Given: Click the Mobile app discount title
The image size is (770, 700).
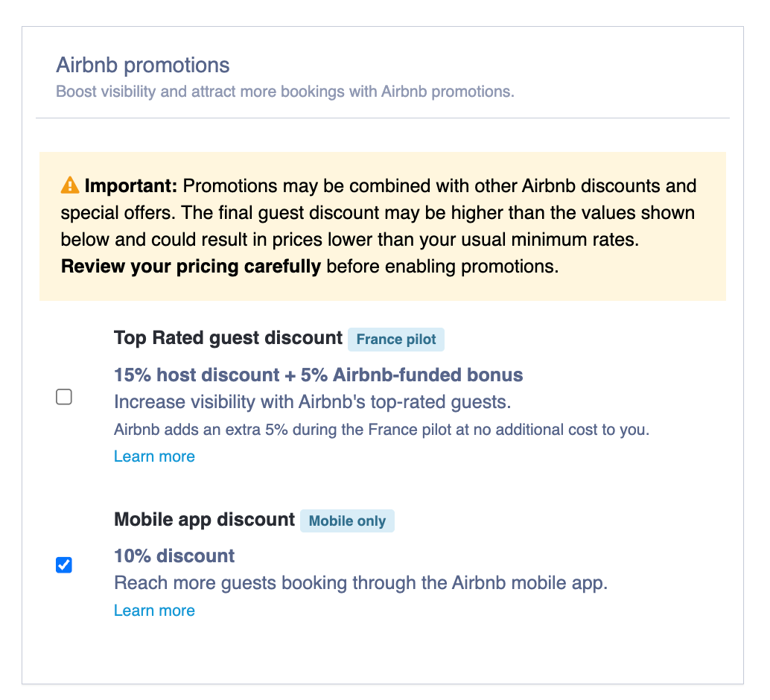Looking at the screenshot, I should pos(204,519).
